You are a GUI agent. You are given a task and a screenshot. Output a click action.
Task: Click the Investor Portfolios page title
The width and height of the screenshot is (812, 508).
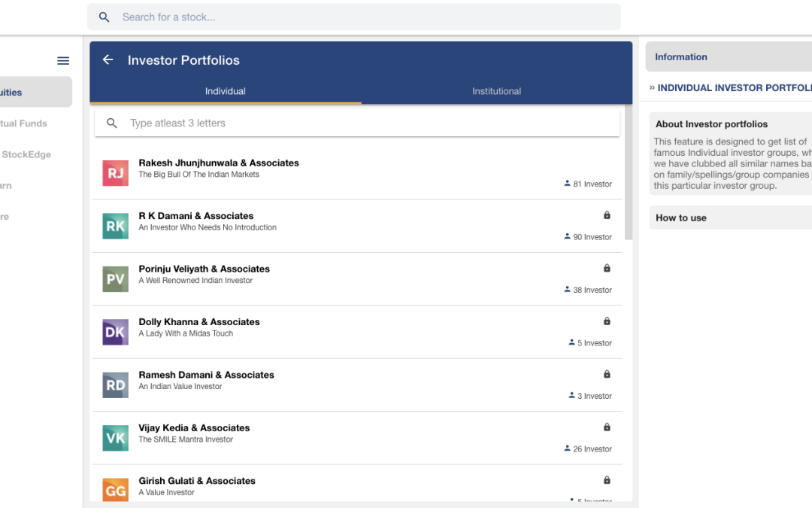pos(184,60)
